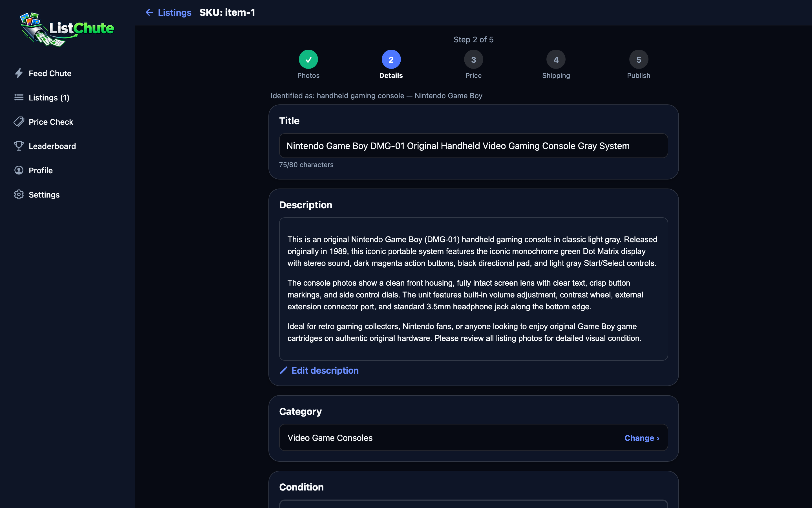Click the Feed Chute lightning bolt icon

[x=19, y=73]
